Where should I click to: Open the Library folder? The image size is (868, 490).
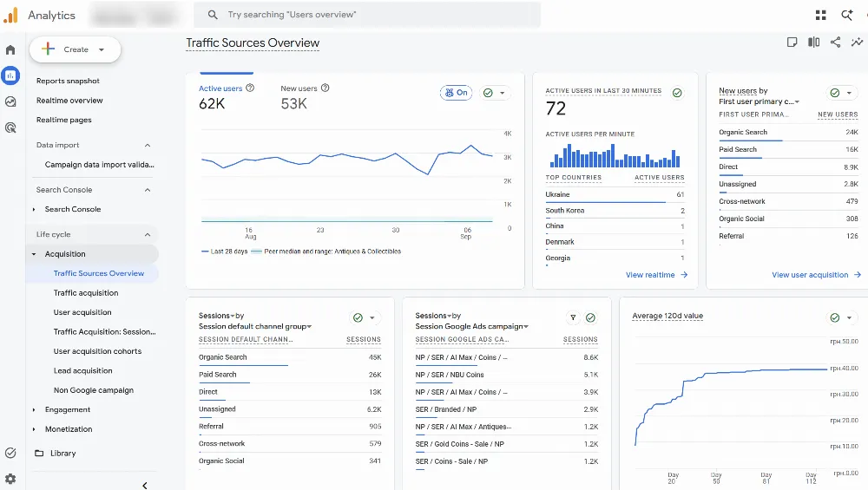55,453
